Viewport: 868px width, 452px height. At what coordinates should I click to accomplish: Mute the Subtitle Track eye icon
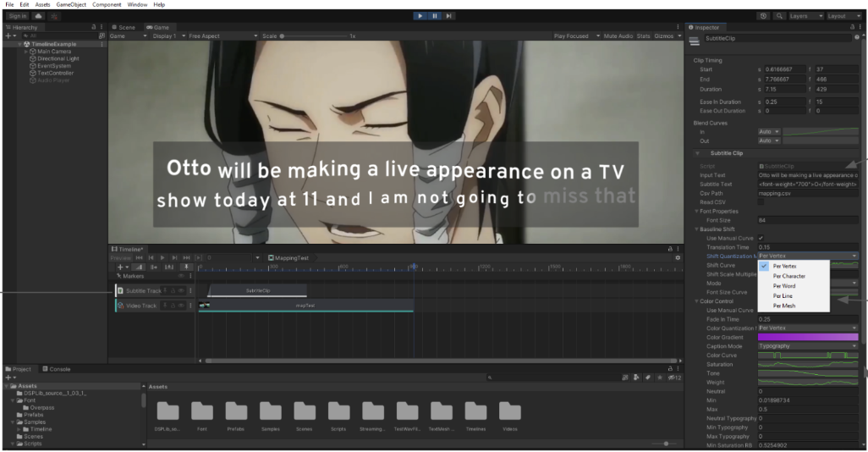click(x=181, y=290)
